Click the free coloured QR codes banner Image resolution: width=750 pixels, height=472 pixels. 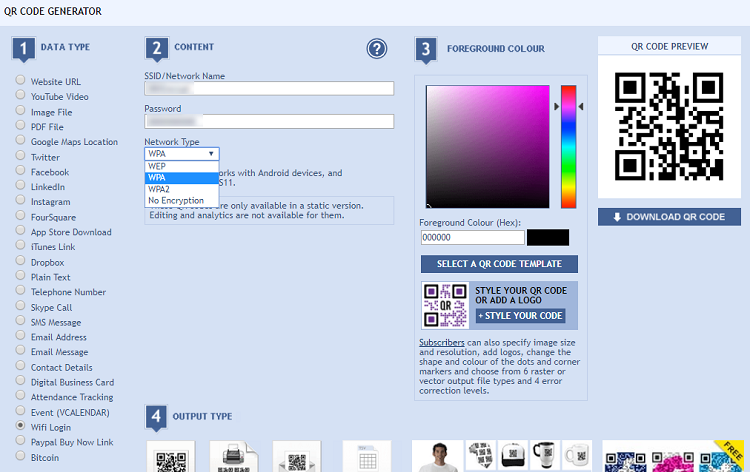coord(673,456)
